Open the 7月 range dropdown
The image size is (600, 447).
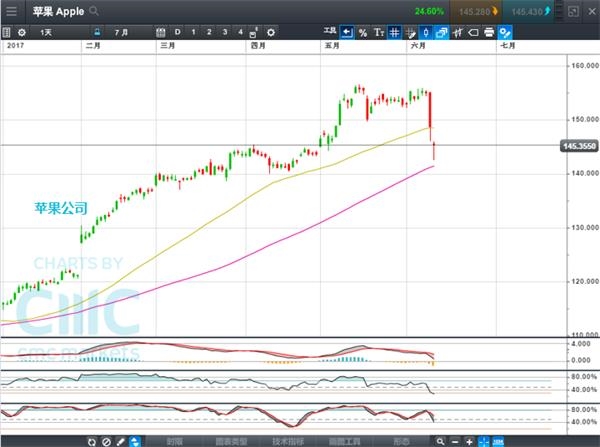[121, 33]
